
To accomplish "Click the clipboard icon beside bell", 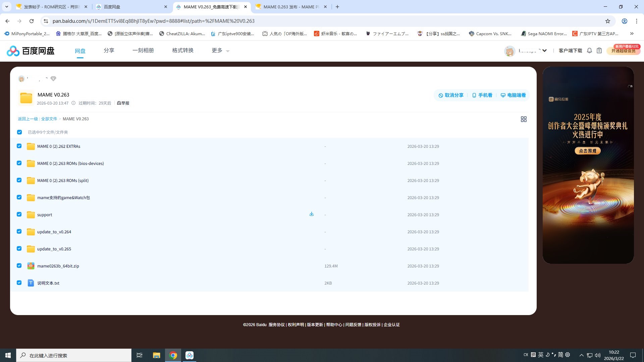I will [x=599, y=51].
